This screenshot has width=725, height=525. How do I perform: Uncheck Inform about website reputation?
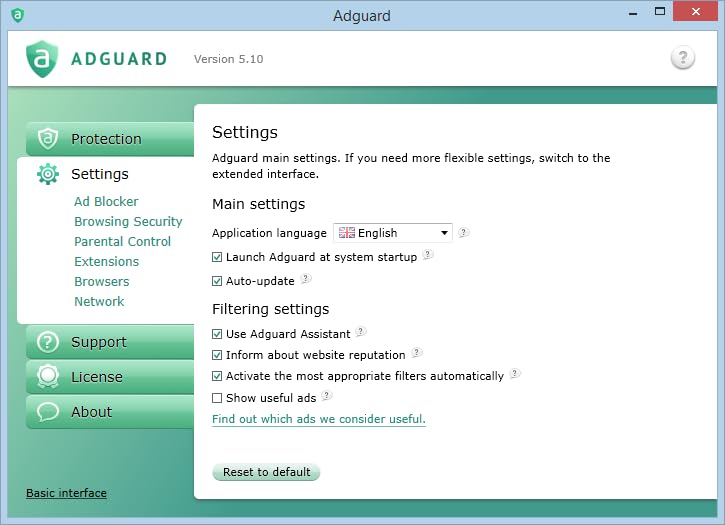[217, 355]
